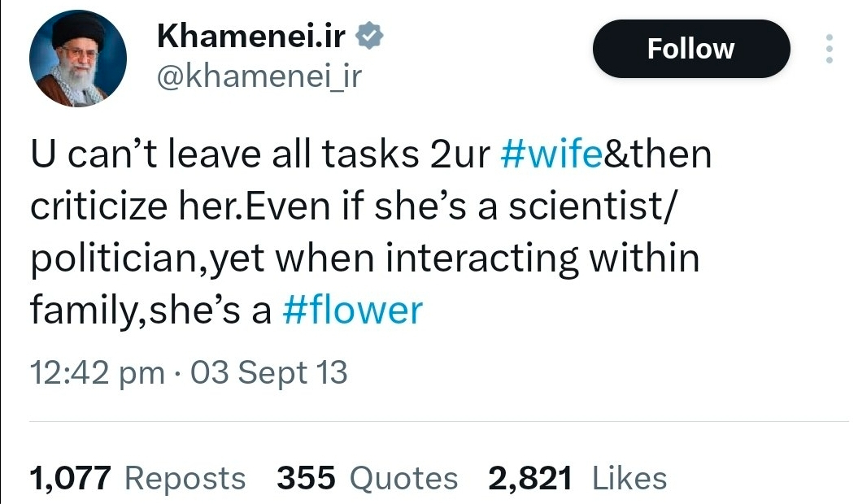The height and width of the screenshot is (504, 858).
Task: Open the #wife hashtag
Action: point(551,154)
